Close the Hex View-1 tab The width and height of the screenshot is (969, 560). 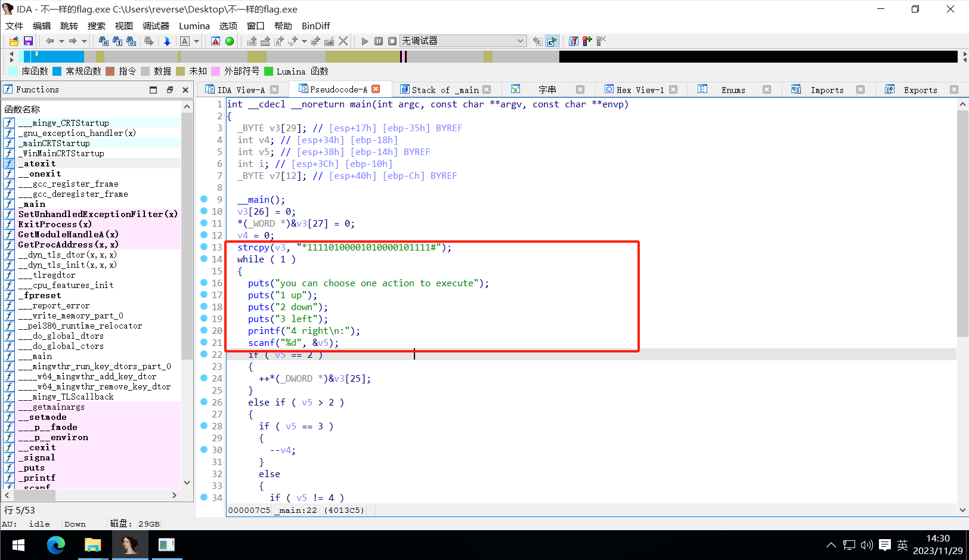point(673,89)
